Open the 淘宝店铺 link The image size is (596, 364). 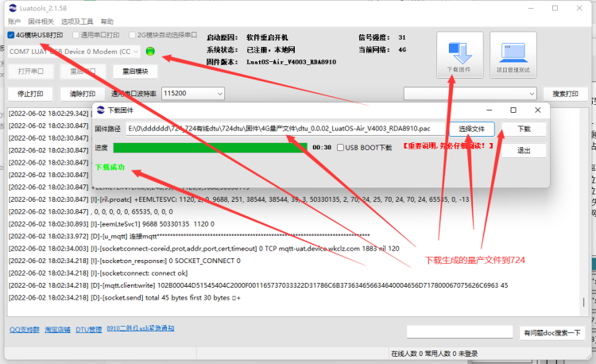(x=57, y=330)
